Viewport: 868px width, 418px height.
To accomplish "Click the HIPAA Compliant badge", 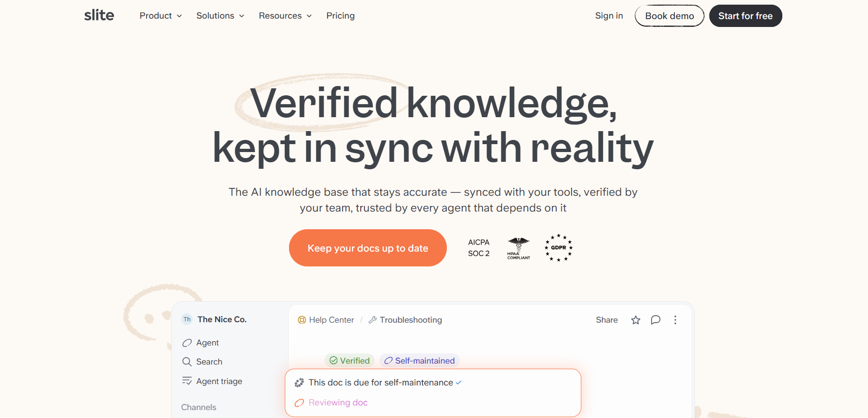I will 518,248.
